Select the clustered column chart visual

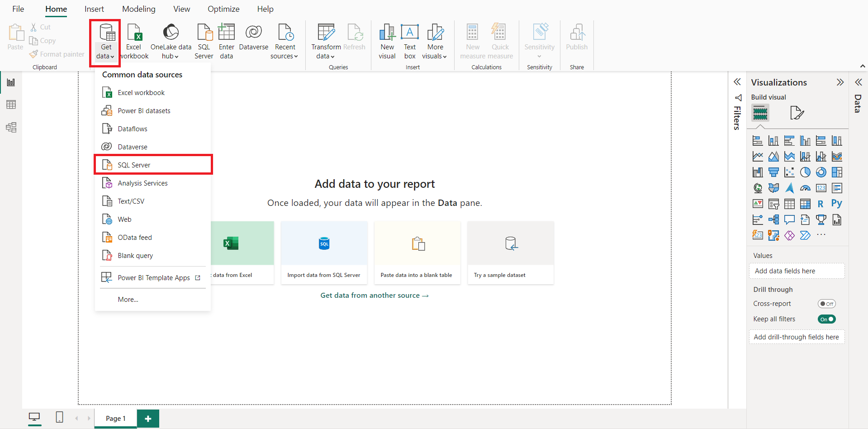[805, 141]
